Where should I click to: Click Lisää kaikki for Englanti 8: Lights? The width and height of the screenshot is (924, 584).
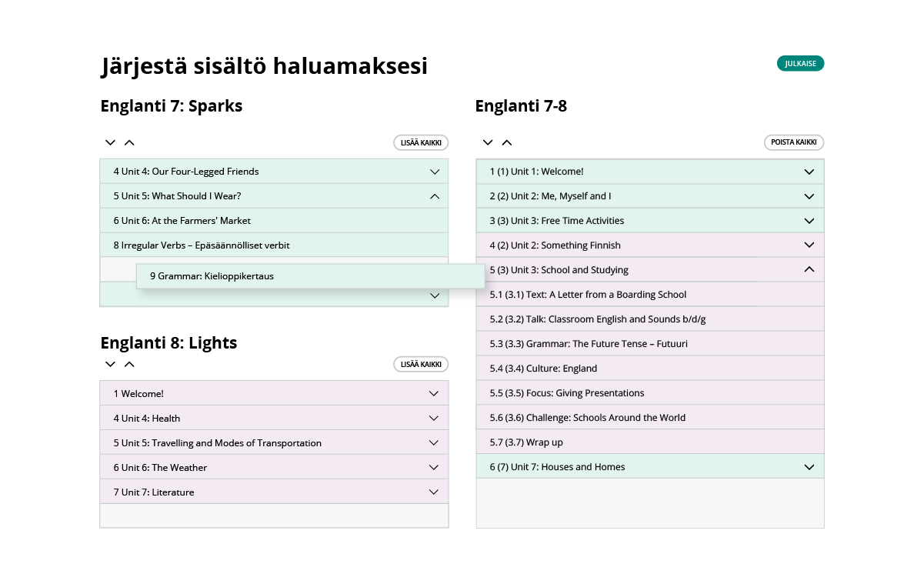click(421, 364)
